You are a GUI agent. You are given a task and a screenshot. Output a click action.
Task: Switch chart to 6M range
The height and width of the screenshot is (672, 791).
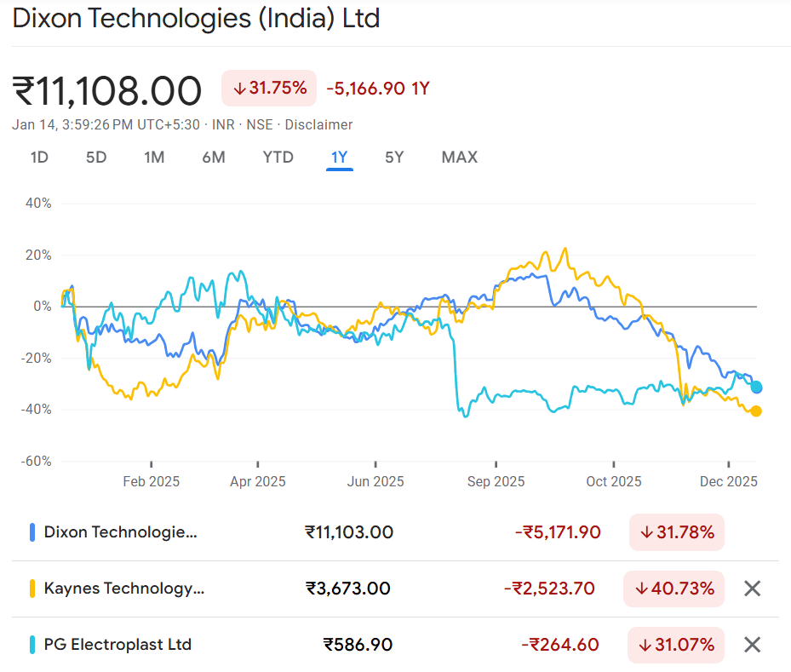click(x=214, y=157)
